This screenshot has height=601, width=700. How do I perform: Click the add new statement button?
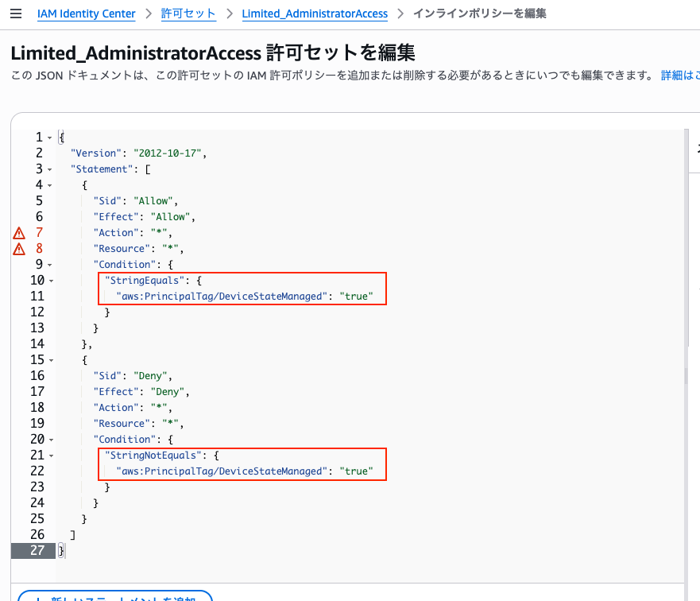[115, 596]
